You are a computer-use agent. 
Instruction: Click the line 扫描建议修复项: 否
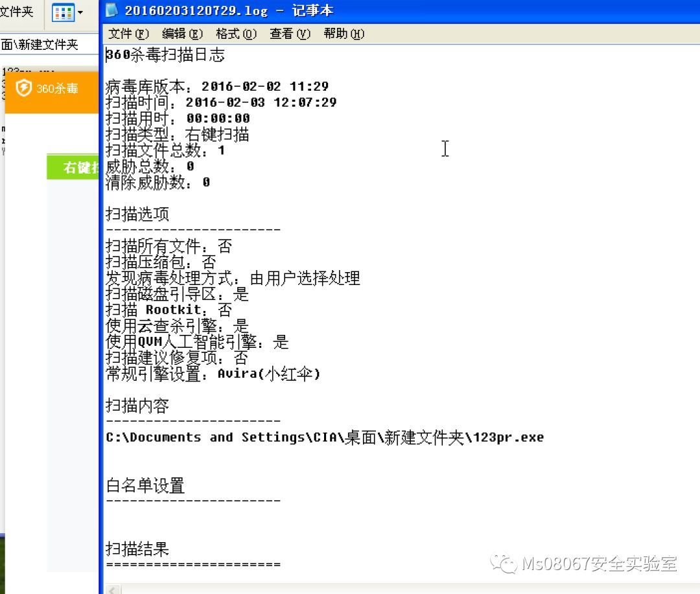[177, 358]
